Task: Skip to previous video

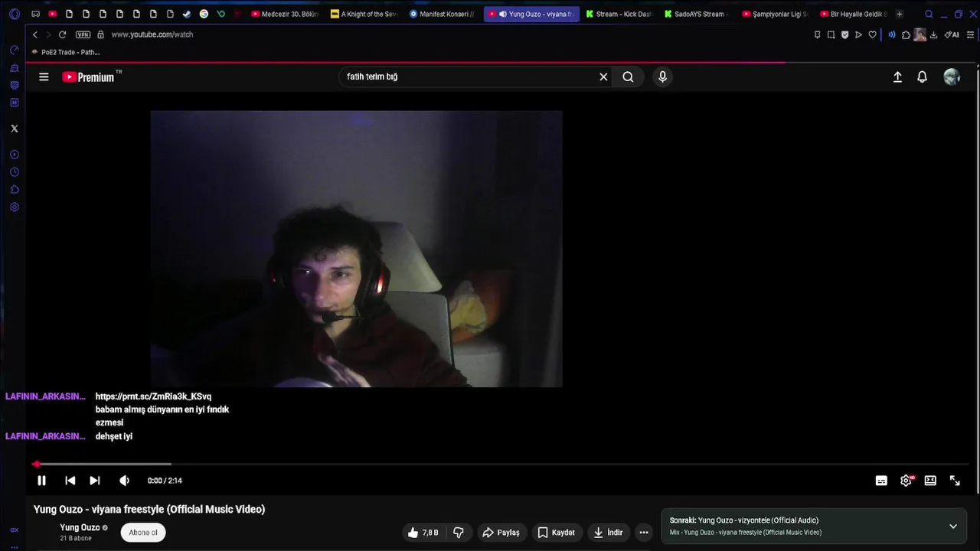Action: pos(70,481)
